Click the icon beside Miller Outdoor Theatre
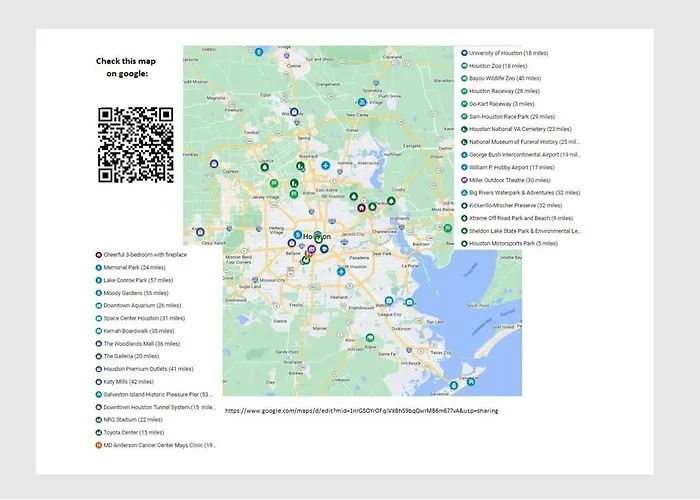The height and width of the screenshot is (500, 700). [464, 180]
